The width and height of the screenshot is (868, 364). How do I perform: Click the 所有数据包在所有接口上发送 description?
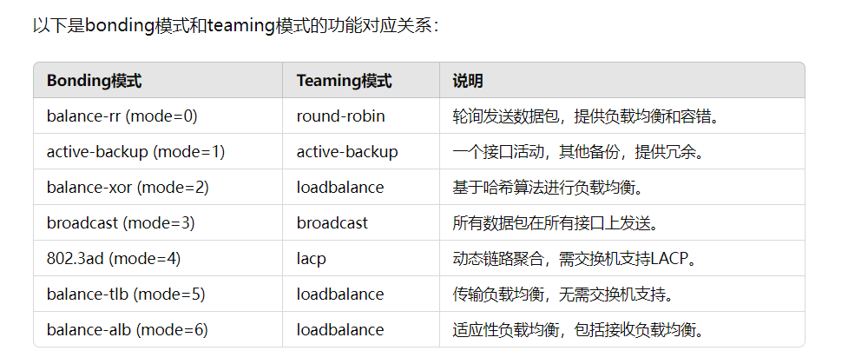[x=556, y=223]
